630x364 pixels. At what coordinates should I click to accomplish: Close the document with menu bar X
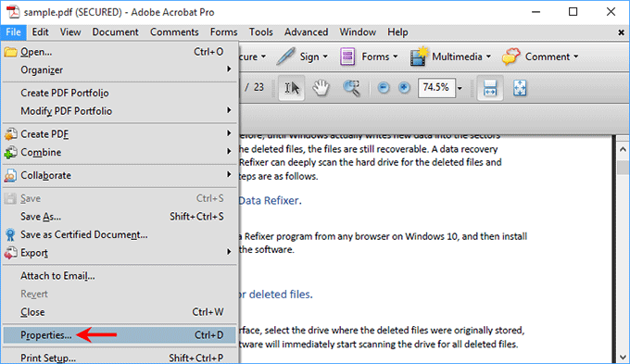coord(621,32)
